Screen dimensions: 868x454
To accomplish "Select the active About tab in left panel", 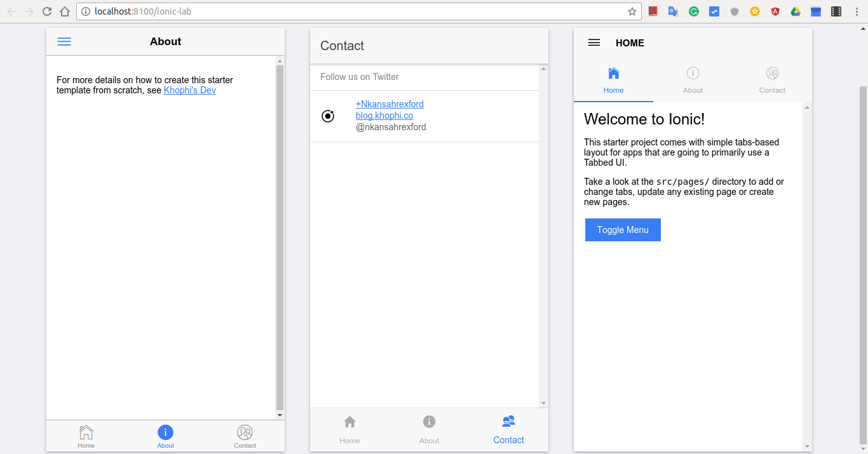I will click(x=165, y=436).
